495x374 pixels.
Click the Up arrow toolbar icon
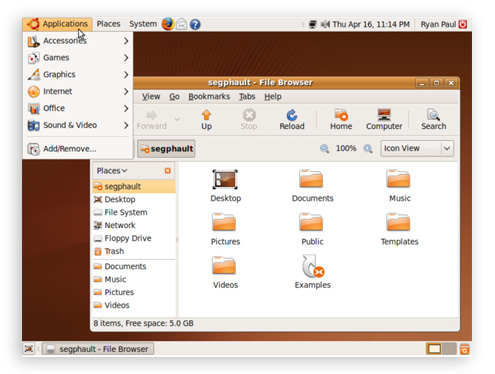[206, 115]
